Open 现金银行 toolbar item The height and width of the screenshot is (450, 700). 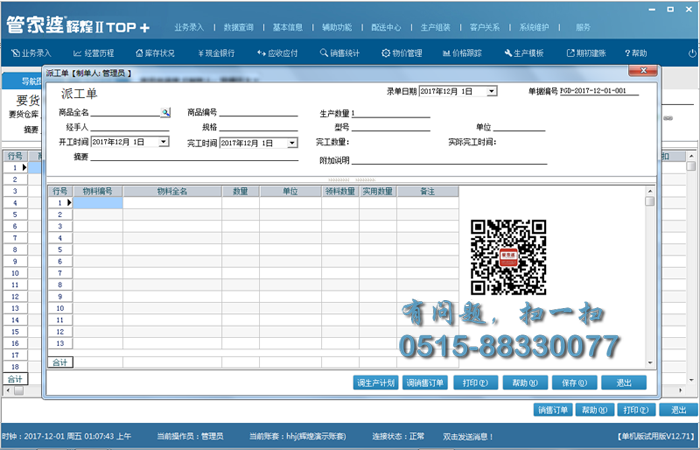(x=216, y=53)
